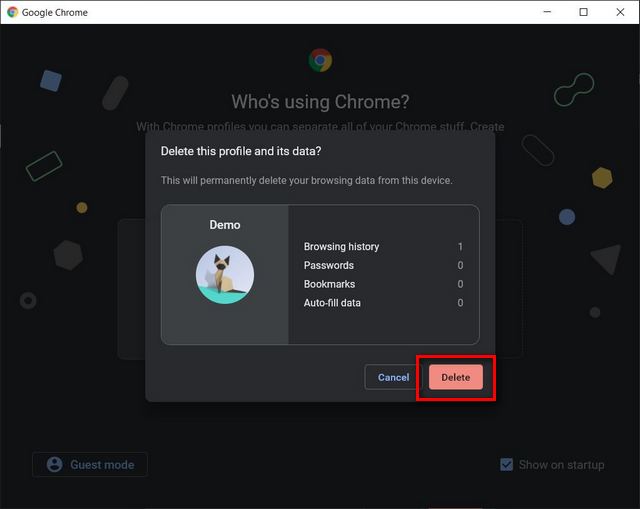The image size is (640, 509).
Task: Select the Auto-fill data row text
Action: (x=332, y=303)
